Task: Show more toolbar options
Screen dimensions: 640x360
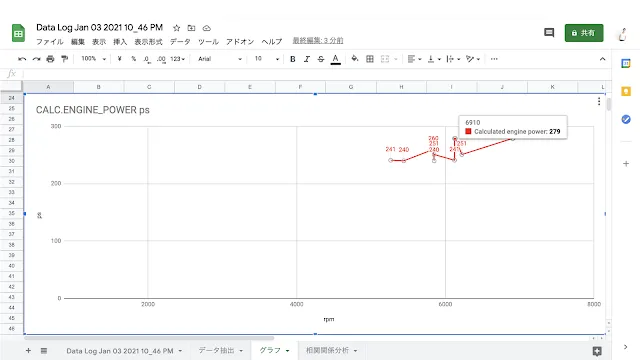Action: tap(494, 59)
